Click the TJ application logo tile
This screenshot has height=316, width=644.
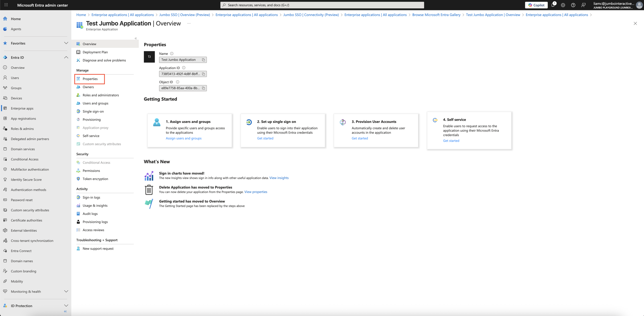click(x=149, y=57)
